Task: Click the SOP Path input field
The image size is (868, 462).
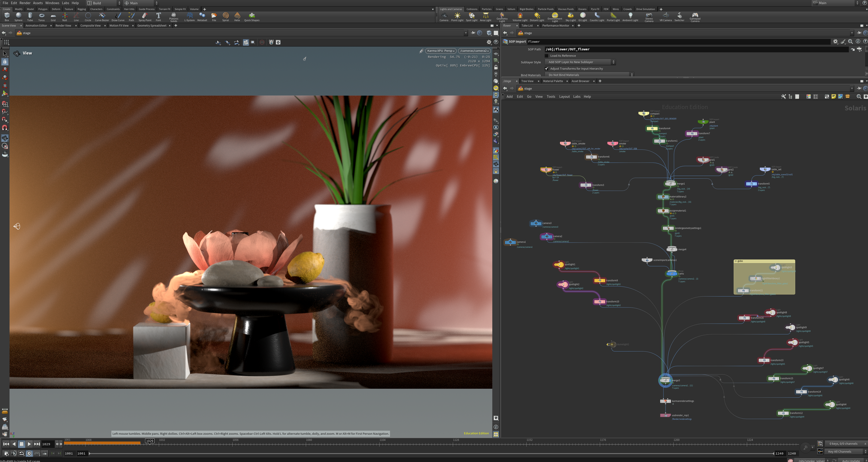Action: click(x=696, y=49)
